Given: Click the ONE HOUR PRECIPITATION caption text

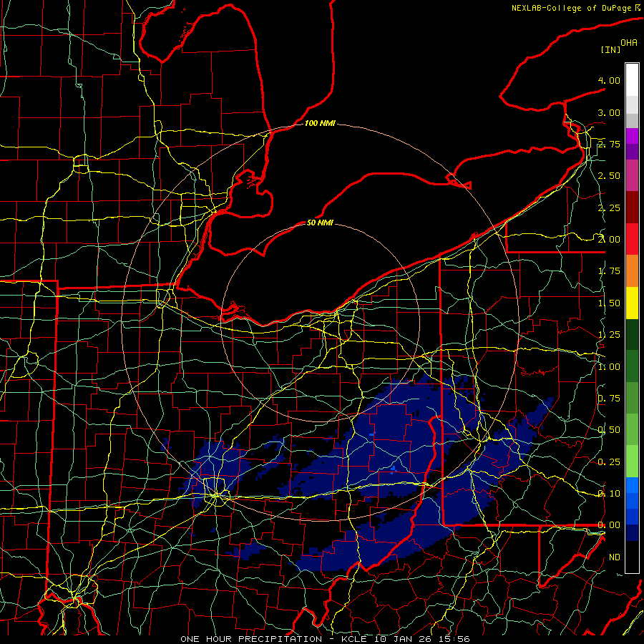Looking at the screenshot, I should 251,639.
